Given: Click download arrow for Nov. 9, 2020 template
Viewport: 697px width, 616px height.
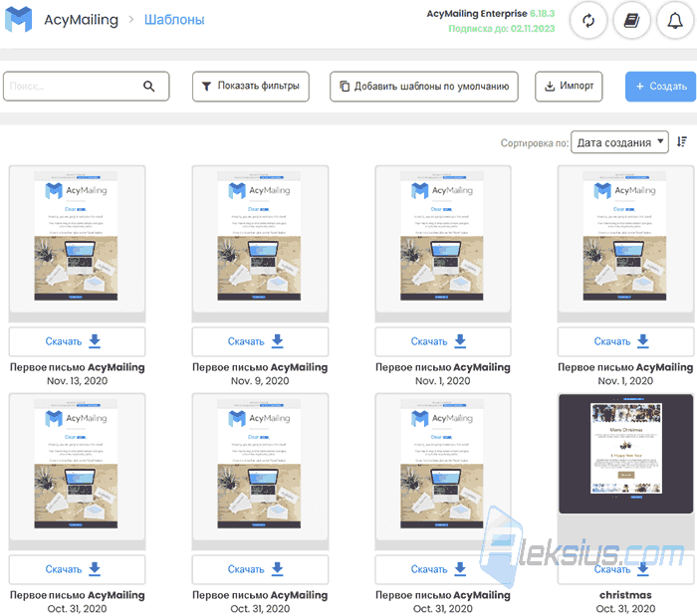Looking at the screenshot, I should click(x=278, y=341).
